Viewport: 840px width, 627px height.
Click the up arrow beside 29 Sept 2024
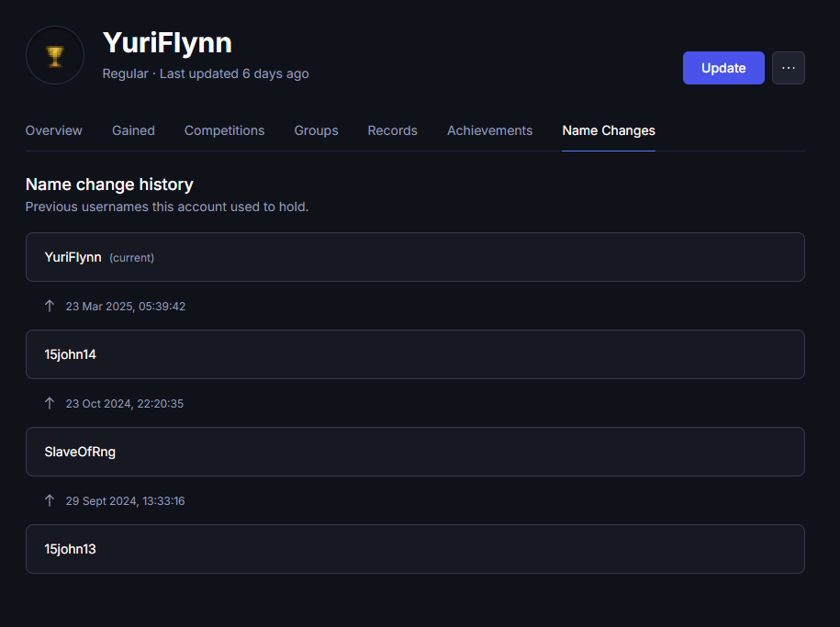point(50,500)
